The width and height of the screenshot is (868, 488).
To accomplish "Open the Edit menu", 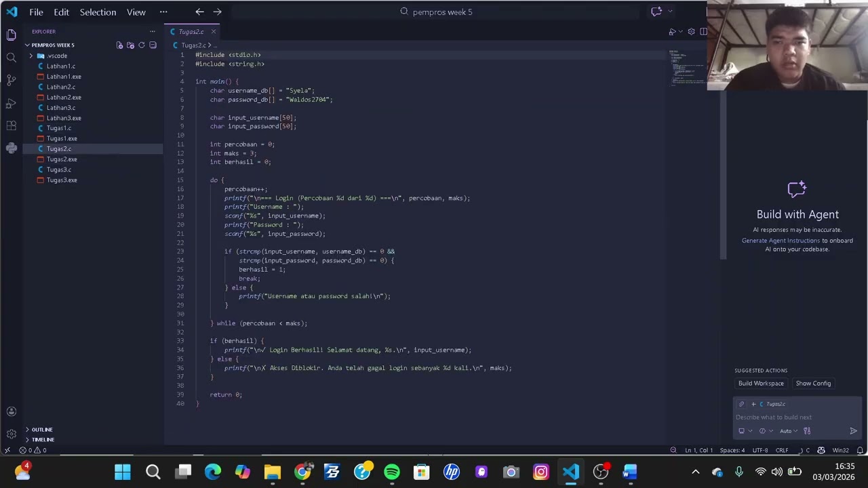I will (x=61, y=12).
